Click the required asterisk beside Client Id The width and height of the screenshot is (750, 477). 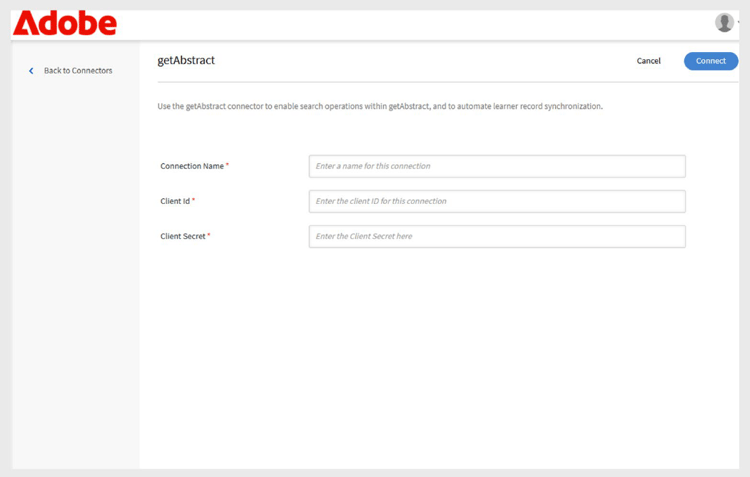coord(193,200)
